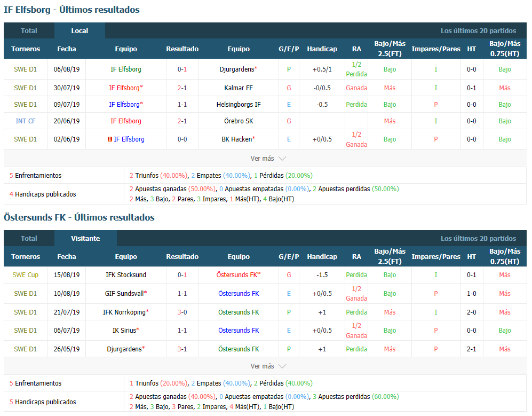The image size is (532, 416).
Task: Click HT score 2-1 in Djurgardens 26/05/19 row
Action: coord(472,349)
